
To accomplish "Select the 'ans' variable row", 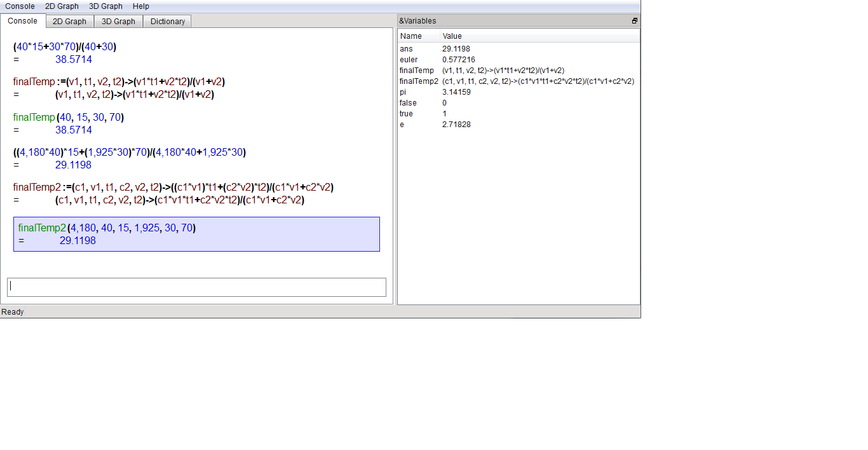I will [x=407, y=49].
